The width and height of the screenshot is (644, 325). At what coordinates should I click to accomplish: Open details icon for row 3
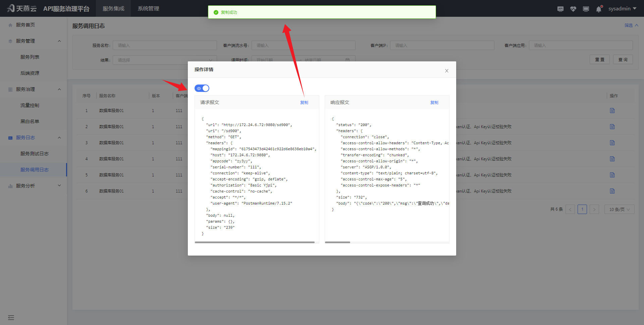[612, 143]
